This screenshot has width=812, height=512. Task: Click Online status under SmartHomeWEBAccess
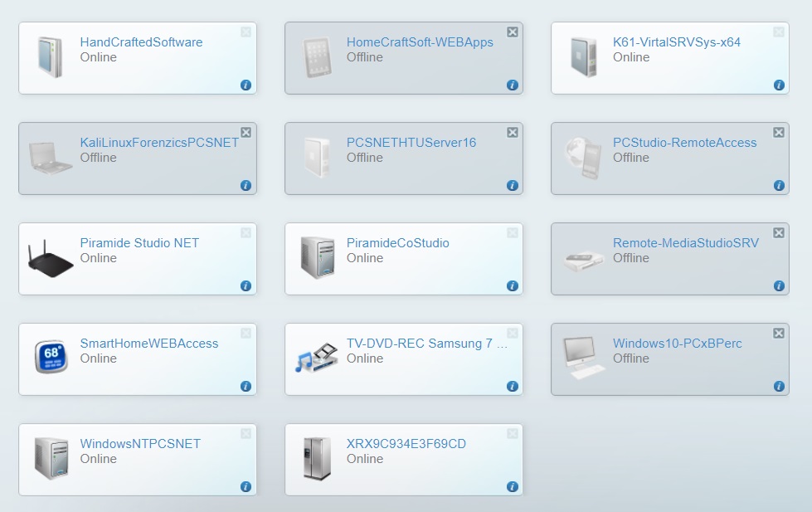99,358
